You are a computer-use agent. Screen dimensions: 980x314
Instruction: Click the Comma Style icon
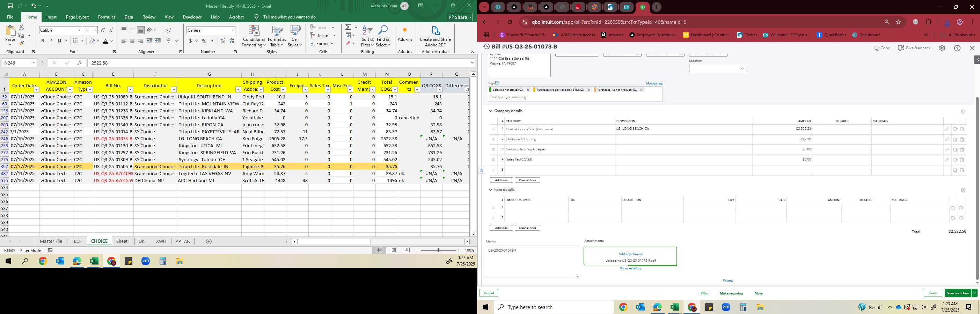point(212,41)
